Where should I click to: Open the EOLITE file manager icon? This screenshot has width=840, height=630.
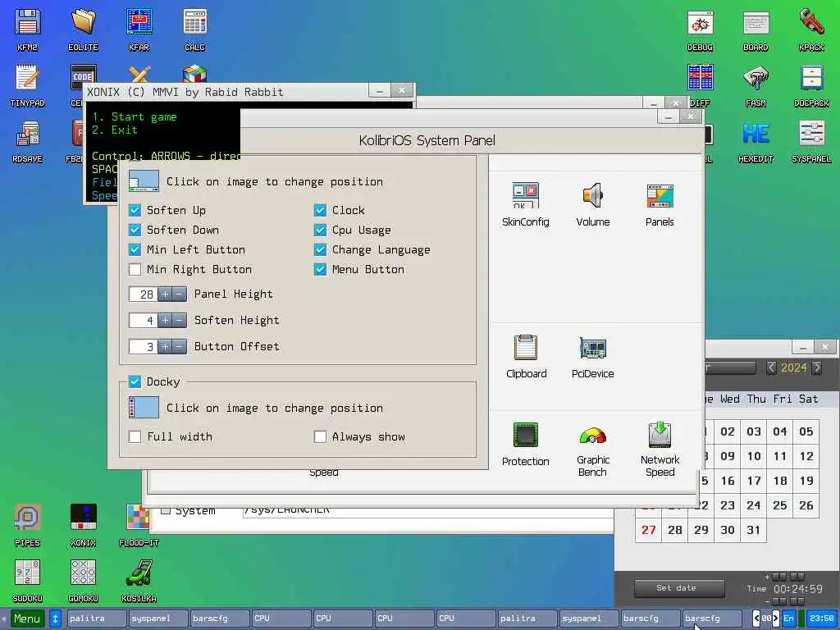coord(83,30)
